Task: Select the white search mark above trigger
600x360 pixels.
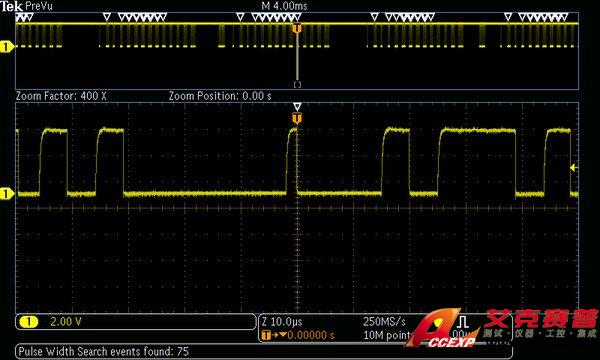Action: (x=297, y=107)
